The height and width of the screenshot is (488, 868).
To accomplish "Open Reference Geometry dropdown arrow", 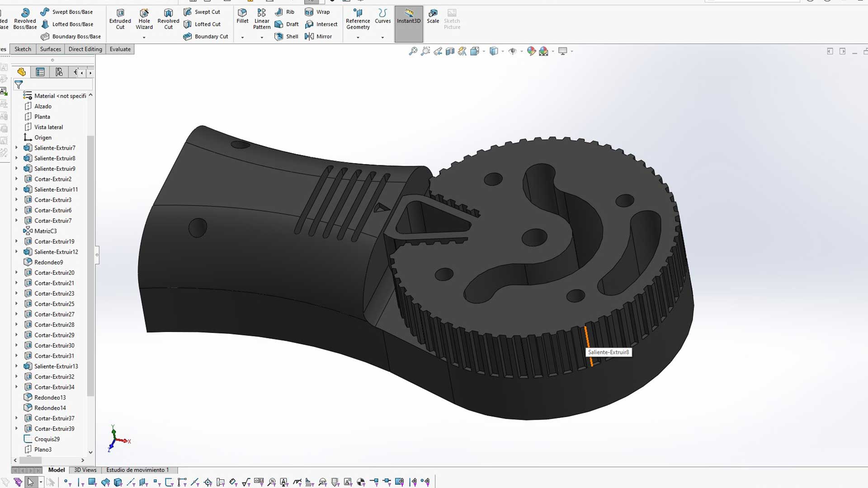I will [358, 38].
